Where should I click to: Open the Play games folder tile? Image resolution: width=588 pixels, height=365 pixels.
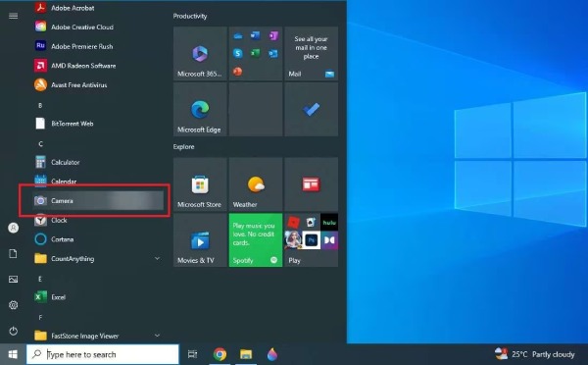coord(312,240)
